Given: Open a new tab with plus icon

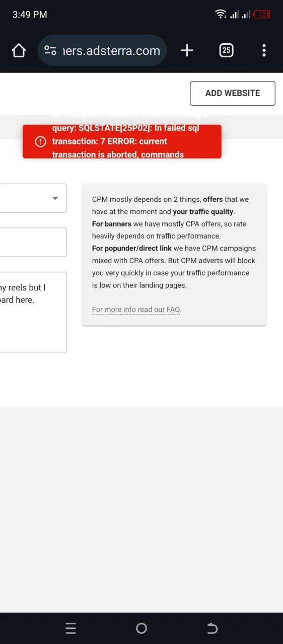Looking at the screenshot, I should [187, 50].
